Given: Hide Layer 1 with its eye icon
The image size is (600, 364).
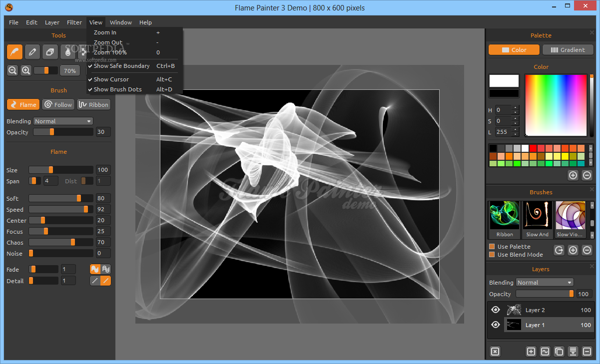Looking at the screenshot, I should [496, 325].
